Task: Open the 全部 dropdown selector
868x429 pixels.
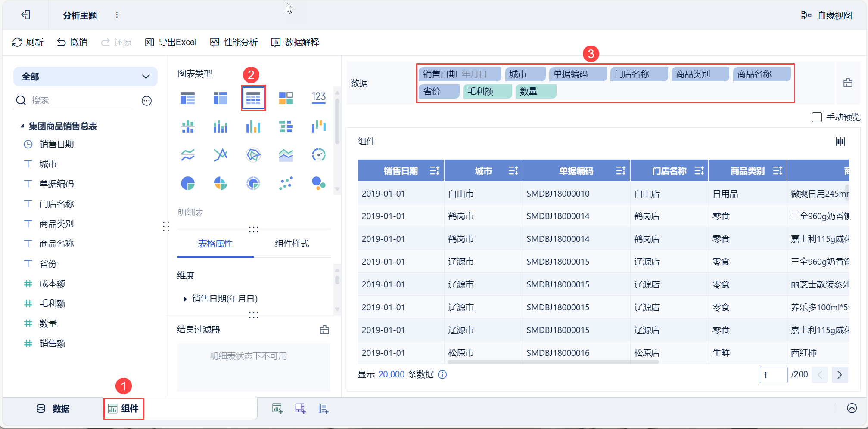Action: tap(85, 77)
